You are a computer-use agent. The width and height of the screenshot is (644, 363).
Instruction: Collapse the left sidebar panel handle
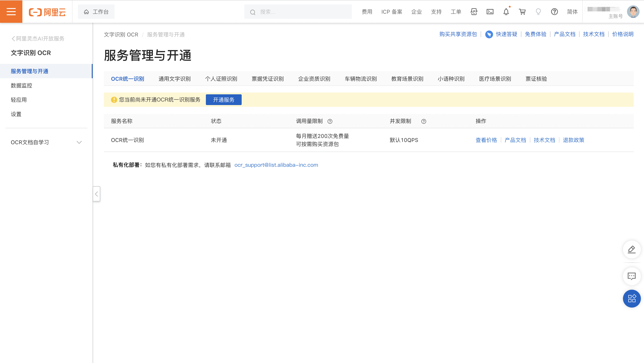(96, 194)
